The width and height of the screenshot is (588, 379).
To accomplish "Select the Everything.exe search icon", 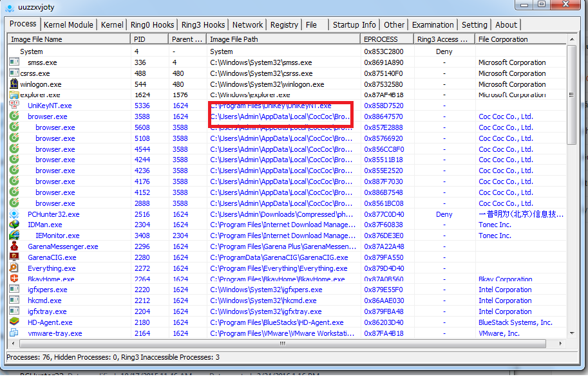I will (14, 268).
